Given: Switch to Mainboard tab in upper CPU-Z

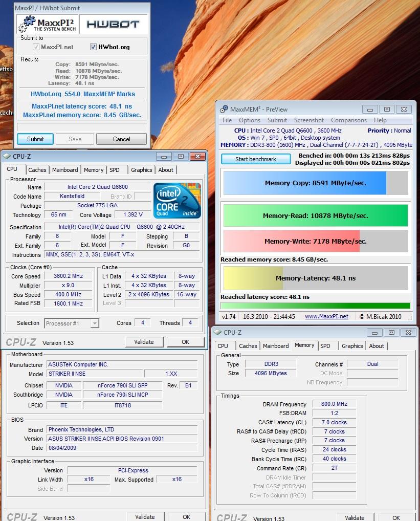Looking at the screenshot, I should [65, 170].
